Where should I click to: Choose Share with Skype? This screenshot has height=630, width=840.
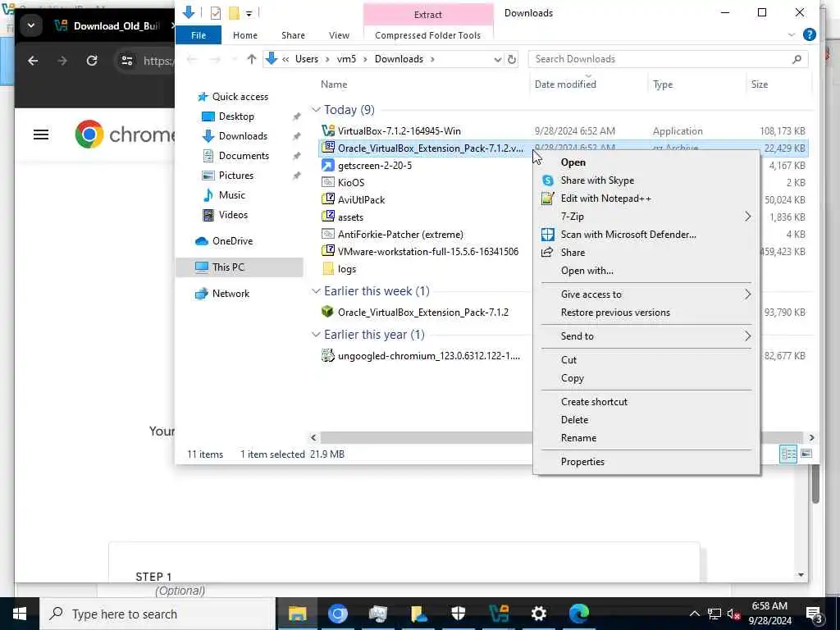(597, 180)
